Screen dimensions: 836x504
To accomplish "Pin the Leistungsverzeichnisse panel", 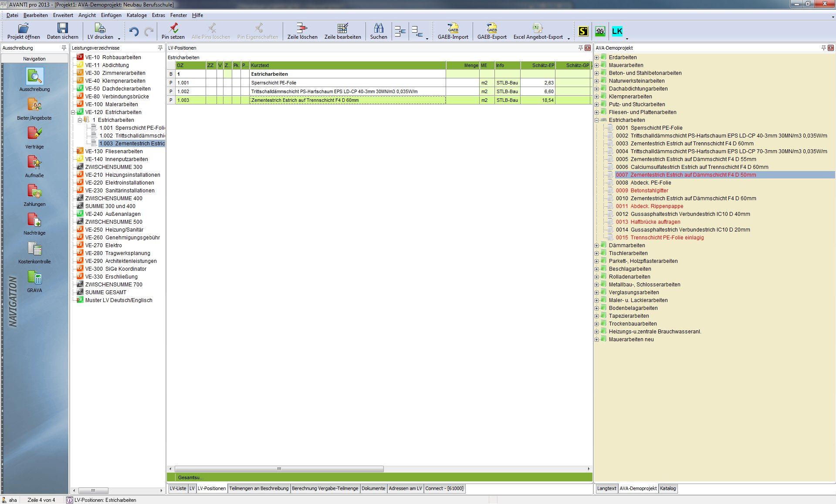I will (160, 48).
